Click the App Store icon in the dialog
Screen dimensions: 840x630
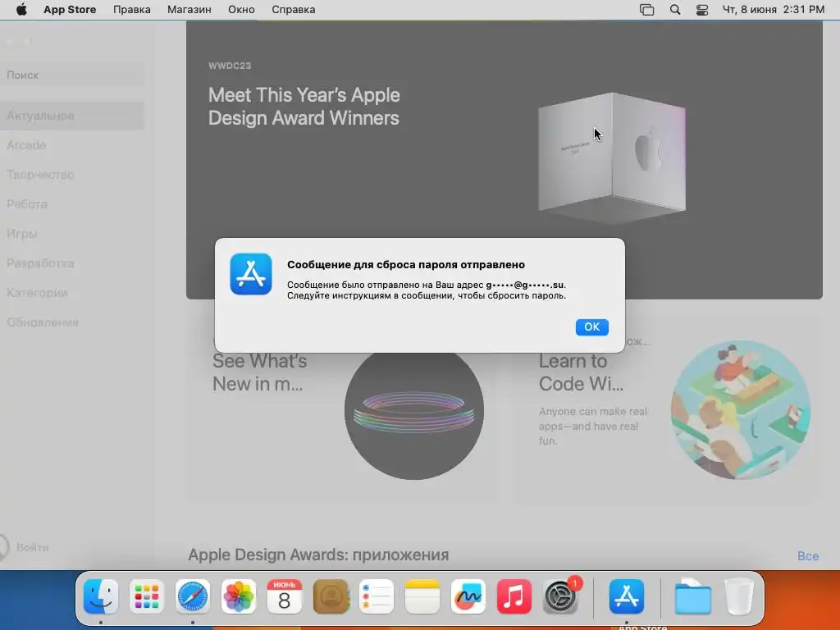tap(251, 274)
